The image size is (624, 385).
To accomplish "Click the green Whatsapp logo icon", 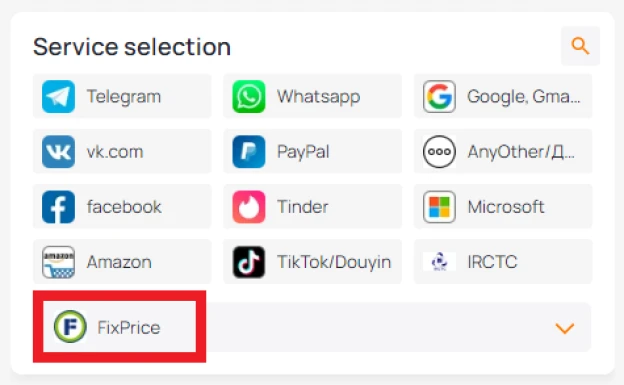I will 249,96.
